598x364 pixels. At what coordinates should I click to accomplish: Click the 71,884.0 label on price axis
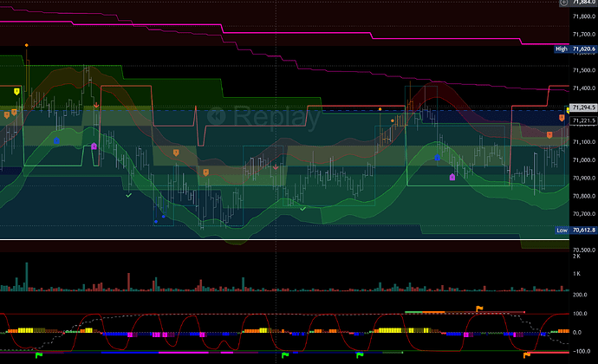tap(582, 4)
